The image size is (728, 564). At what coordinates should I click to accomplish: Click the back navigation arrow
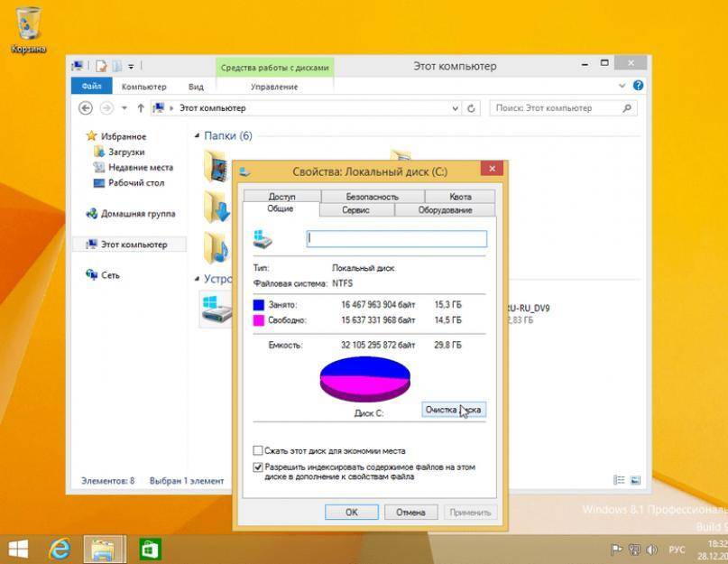[x=86, y=108]
